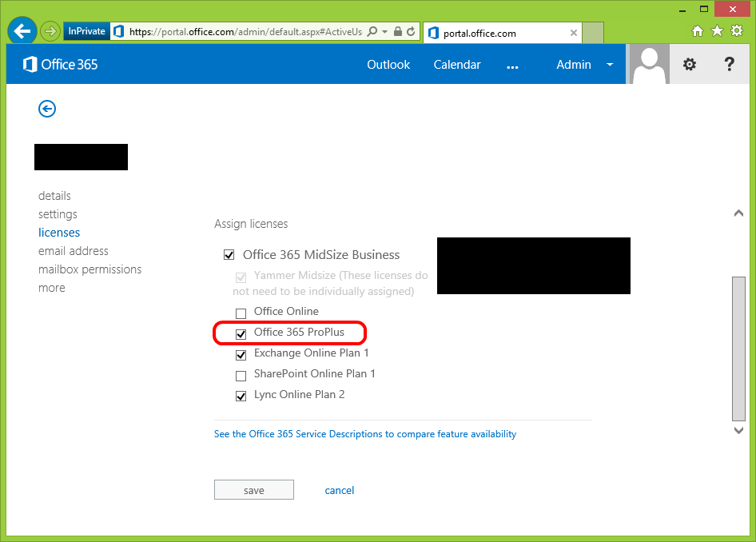Click the cancel link
The width and height of the screenshot is (756, 542).
coord(340,490)
